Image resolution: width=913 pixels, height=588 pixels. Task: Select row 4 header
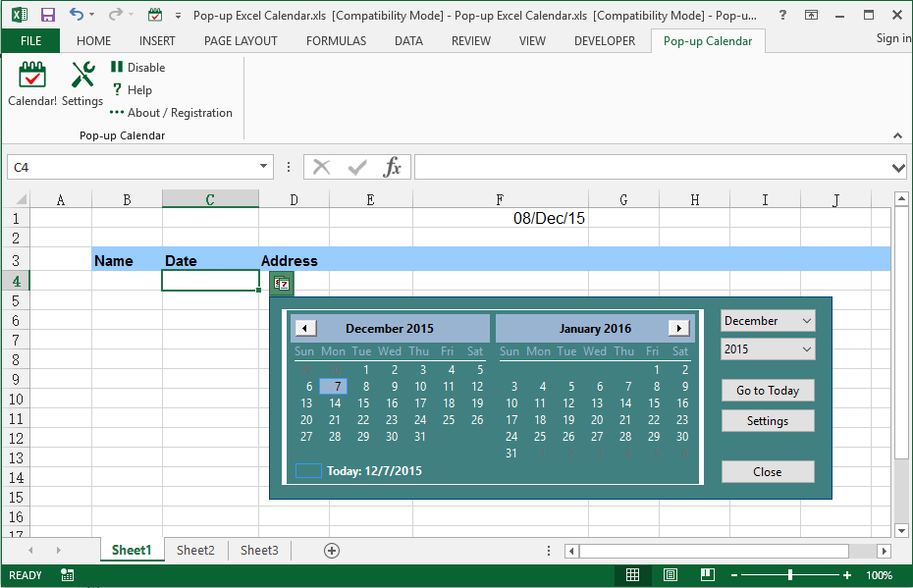click(16, 281)
